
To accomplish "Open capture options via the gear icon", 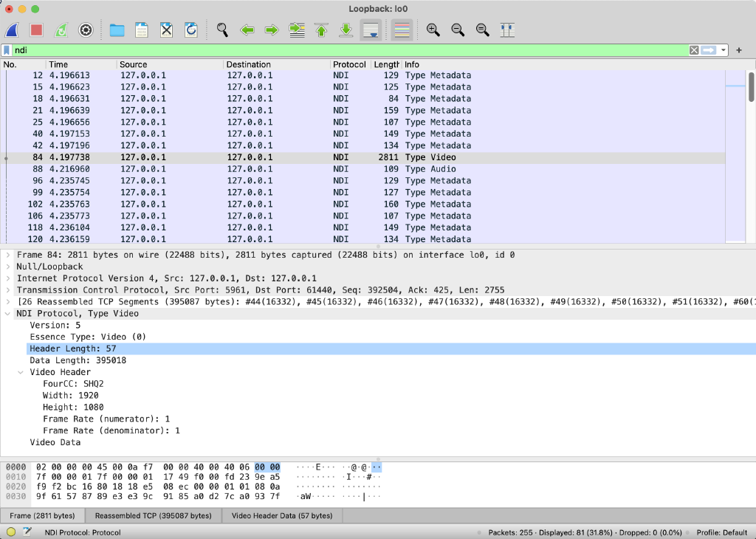I will pos(86,30).
